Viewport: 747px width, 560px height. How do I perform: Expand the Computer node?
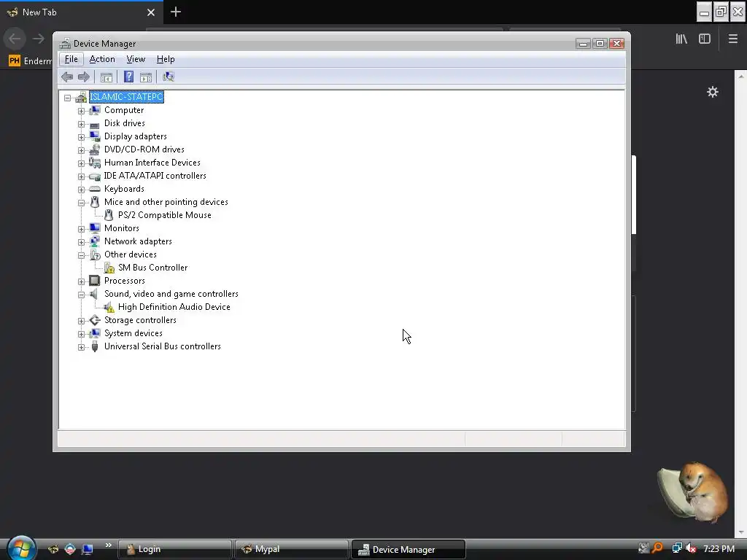point(81,111)
